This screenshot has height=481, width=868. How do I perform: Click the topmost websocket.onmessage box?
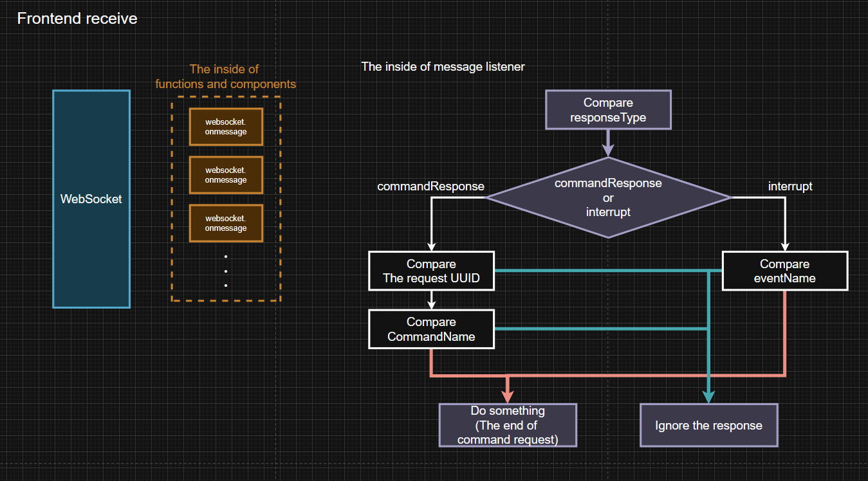(226, 127)
